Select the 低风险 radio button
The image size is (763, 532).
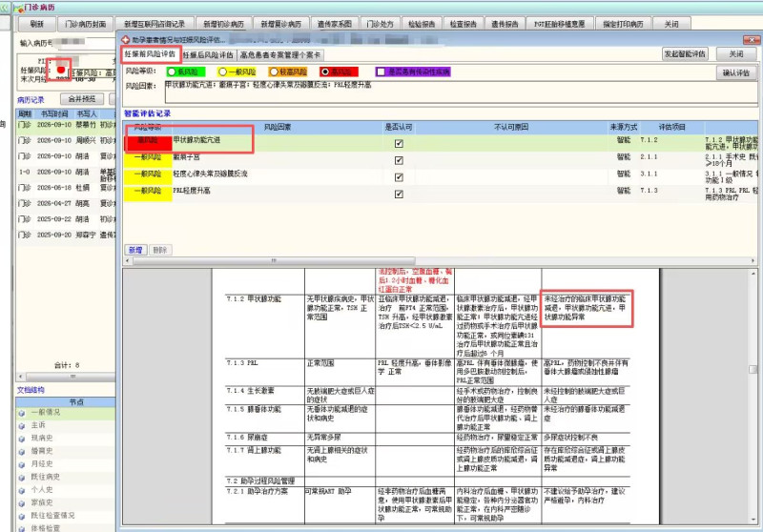pyautogui.click(x=172, y=72)
